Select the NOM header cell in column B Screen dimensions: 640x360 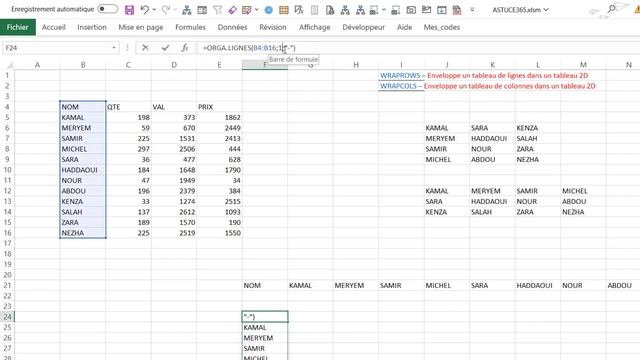tap(83, 107)
